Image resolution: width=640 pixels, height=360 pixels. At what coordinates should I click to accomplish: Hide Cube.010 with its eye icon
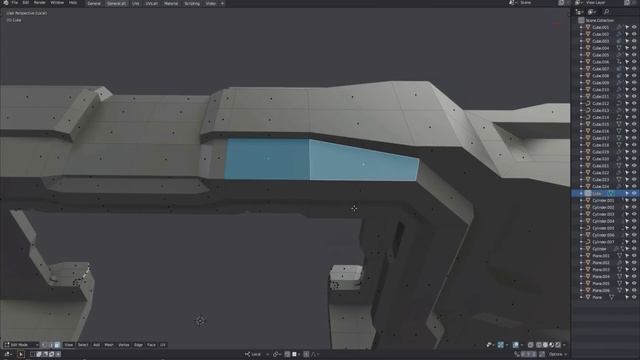(634, 89)
